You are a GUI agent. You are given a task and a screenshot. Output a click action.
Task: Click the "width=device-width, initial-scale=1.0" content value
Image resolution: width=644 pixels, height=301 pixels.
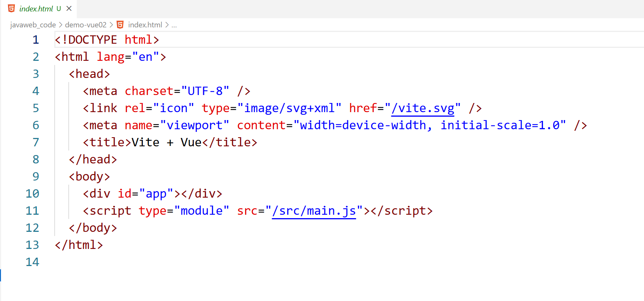[430, 125]
